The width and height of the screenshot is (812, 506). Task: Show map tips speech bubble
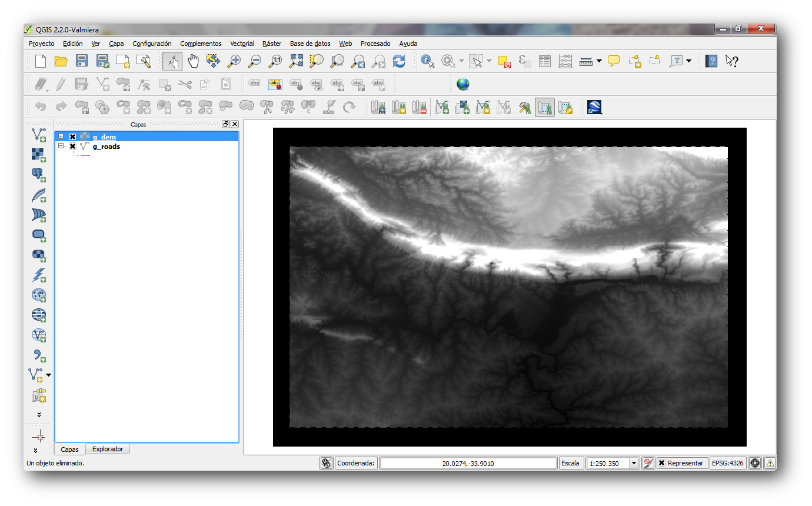coord(614,61)
